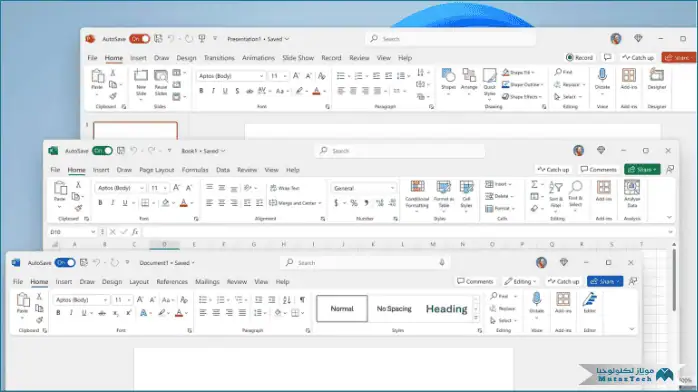698x392 pixels.
Task: Open Merge and Center dropdown in Excel
Action: (x=320, y=203)
